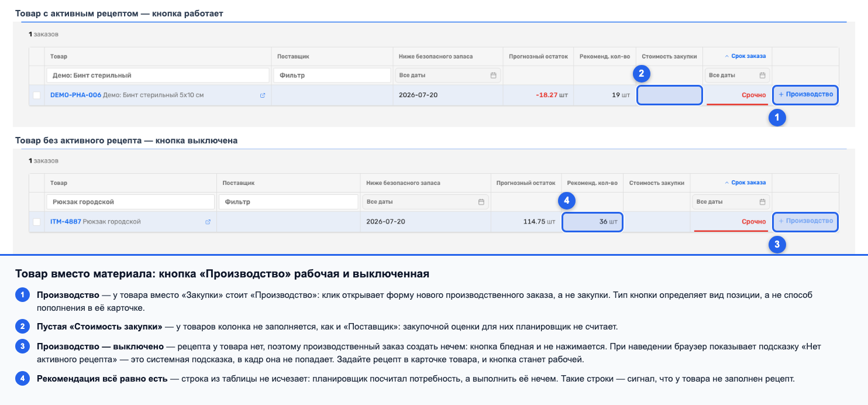Click legend term 'Рекомендация всё равно есть'
The height and width of the screenshot is (405, 868).
(x=102, y=379)
